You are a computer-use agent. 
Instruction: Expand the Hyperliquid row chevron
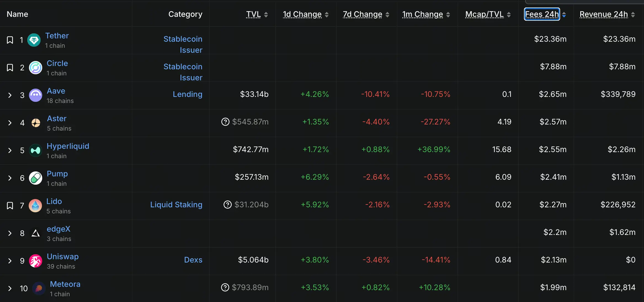[x=10, y=150]
